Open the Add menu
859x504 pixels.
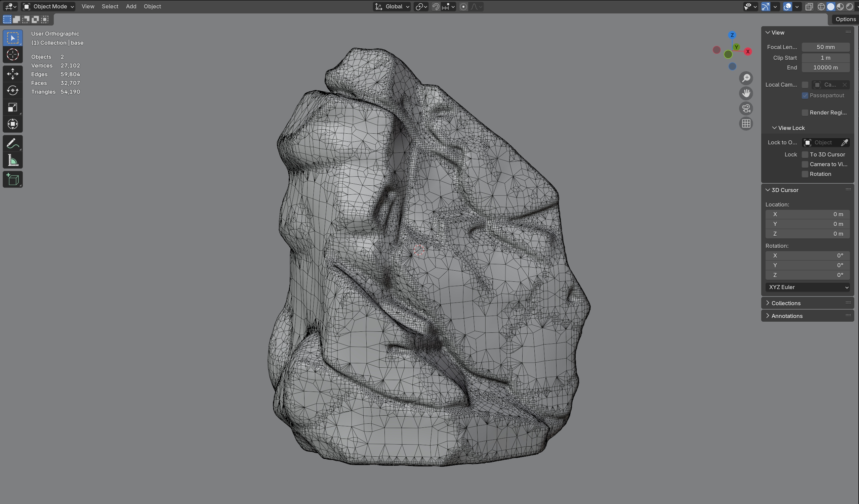[131, 6]
